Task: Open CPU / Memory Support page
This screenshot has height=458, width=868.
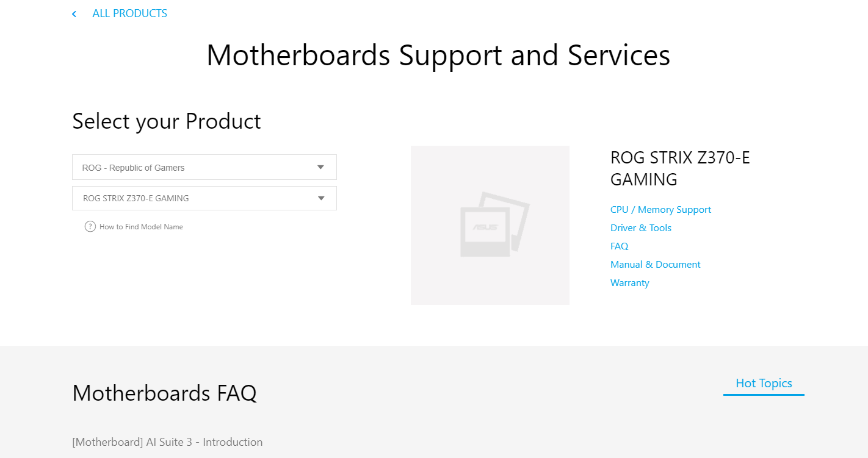Action: (x=660, y=210)
